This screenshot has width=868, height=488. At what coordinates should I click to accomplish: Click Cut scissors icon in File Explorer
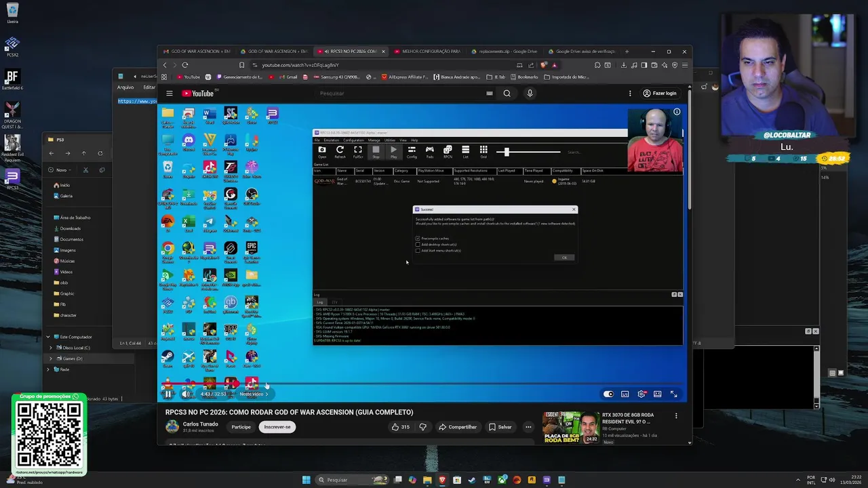click(85, 170)
